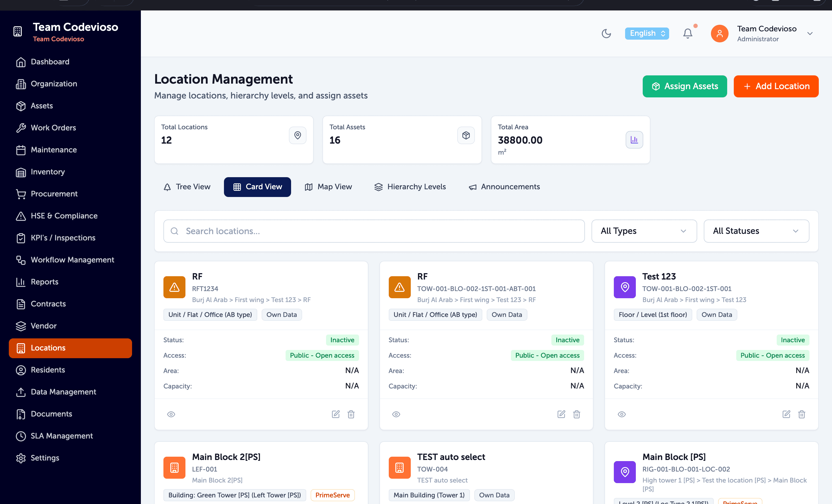Screen dimensions: 832x504
Task: Expand the Team Codevioso account menu chevron
Action: (810, 33)
